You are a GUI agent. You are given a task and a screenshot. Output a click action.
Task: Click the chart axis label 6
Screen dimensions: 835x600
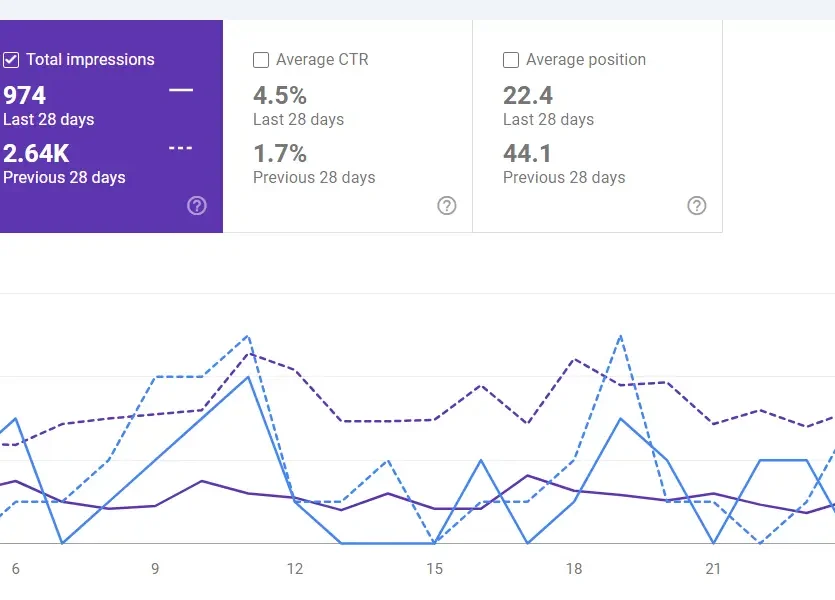tap(15, 569)
